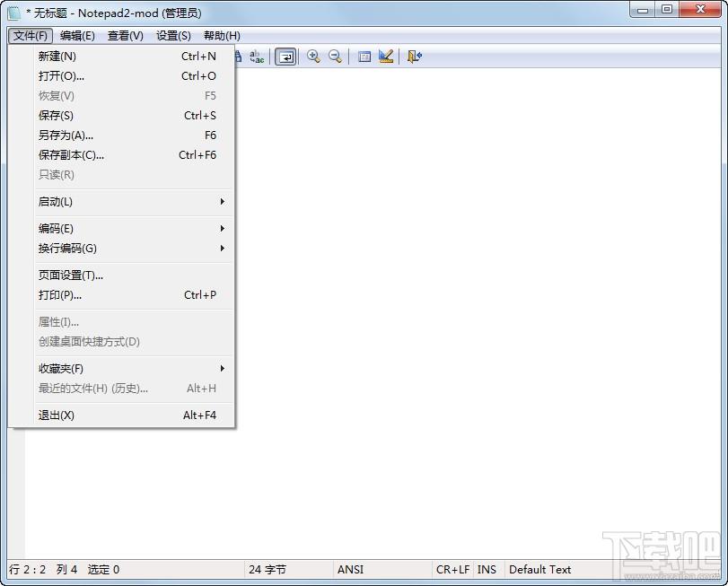Choose 打印(P)... menu entry
The width and height of the screenshot is (728, 586).
point(122,295)
